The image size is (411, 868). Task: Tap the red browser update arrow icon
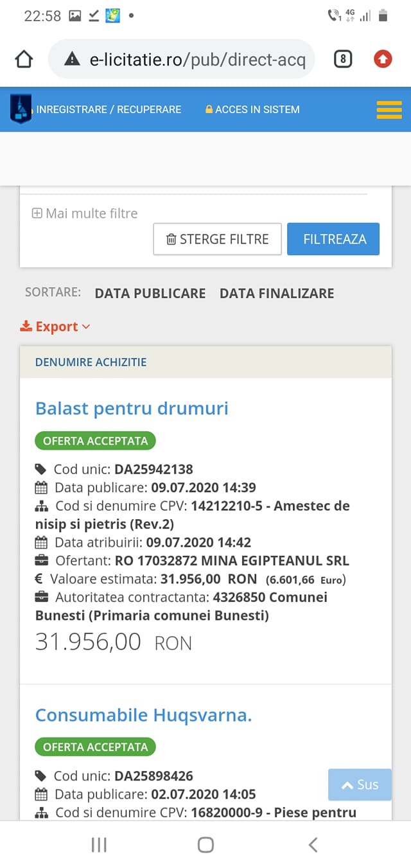383,60
